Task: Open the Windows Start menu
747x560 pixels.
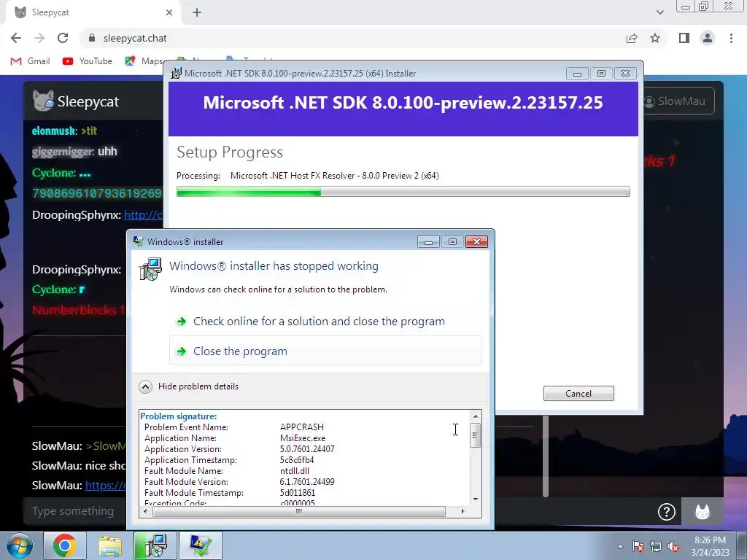Action: click(20, 545)
